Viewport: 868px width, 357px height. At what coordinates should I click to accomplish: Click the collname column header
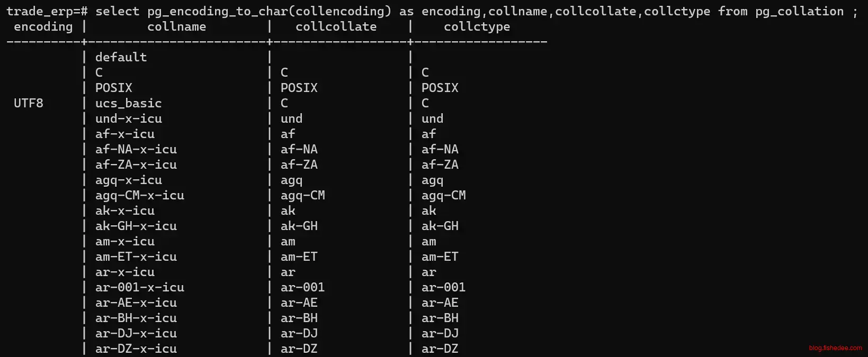click(176, 26)
